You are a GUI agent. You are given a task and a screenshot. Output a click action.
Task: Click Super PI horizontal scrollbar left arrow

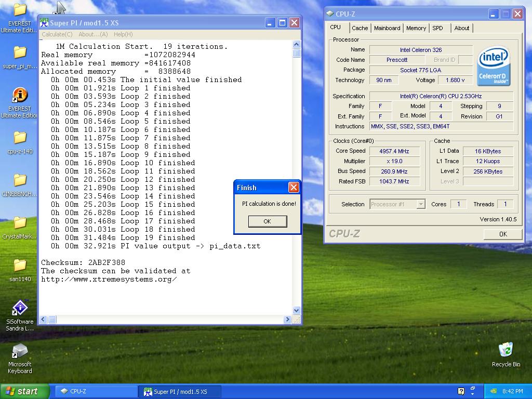43,320
